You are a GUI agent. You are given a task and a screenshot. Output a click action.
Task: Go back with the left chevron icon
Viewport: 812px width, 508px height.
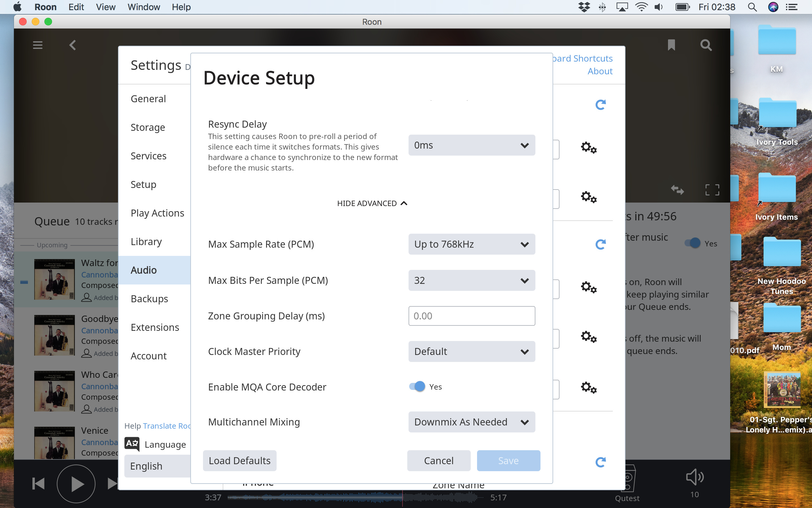(x=72, y=45)
